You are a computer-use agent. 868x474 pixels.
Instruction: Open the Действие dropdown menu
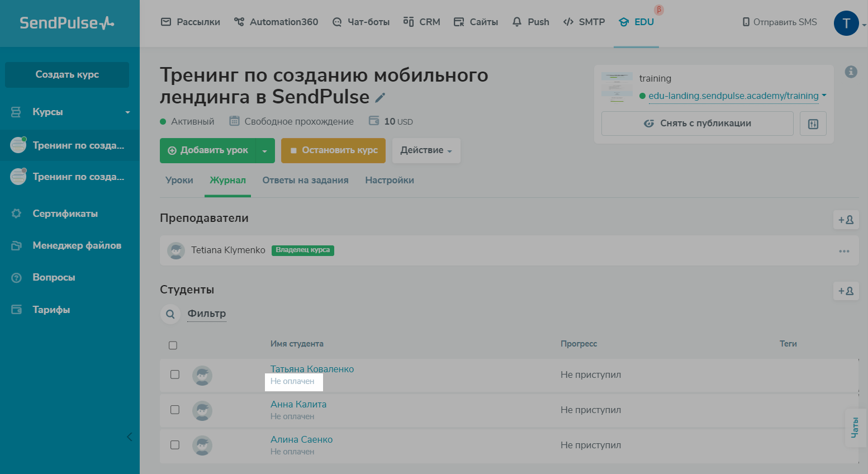click(x=426, y=150)
